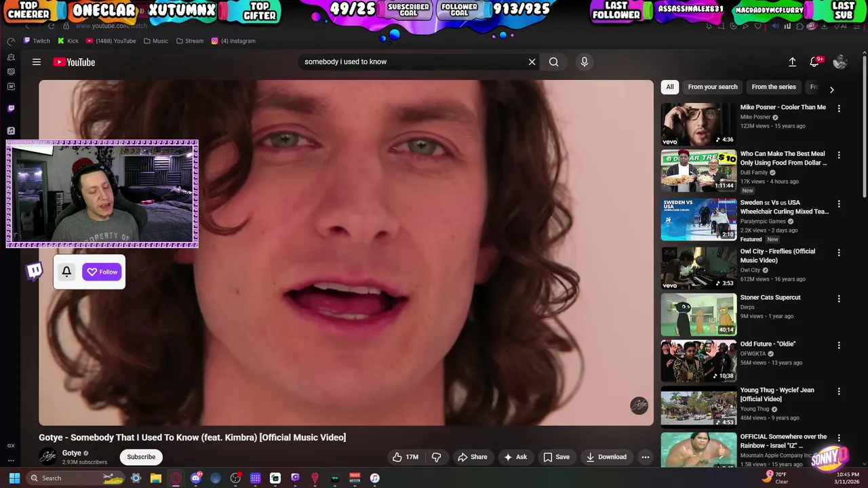Click the taskbar Search box
The width and height of the screenshot is (868, 488).
tap(75, 478)
